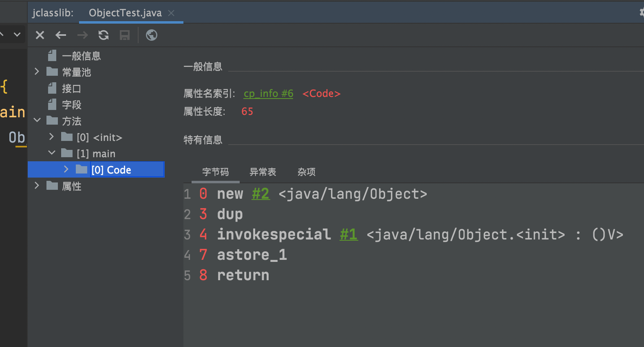
Task: Switch to the 异常表 tab
Action: coord(263,172)
